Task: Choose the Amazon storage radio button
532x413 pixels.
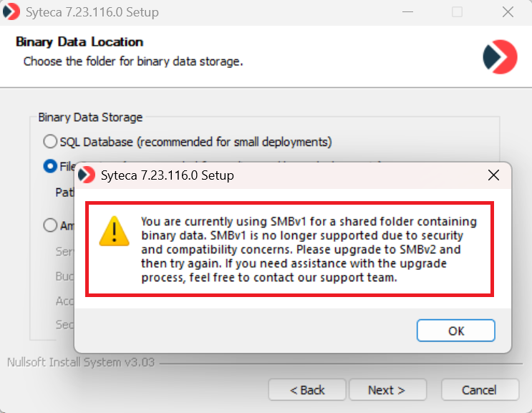Action: pyautogui.click(x=50, y=225)
